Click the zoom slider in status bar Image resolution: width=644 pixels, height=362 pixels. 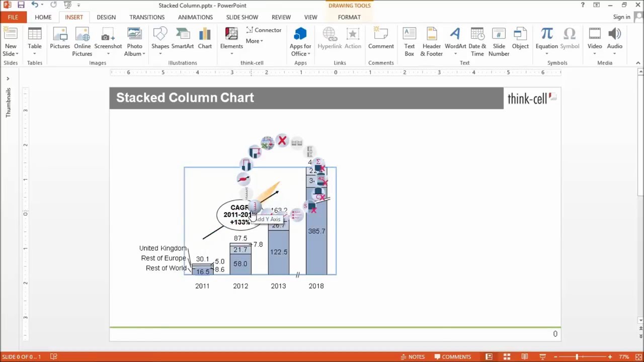[577, 357]
